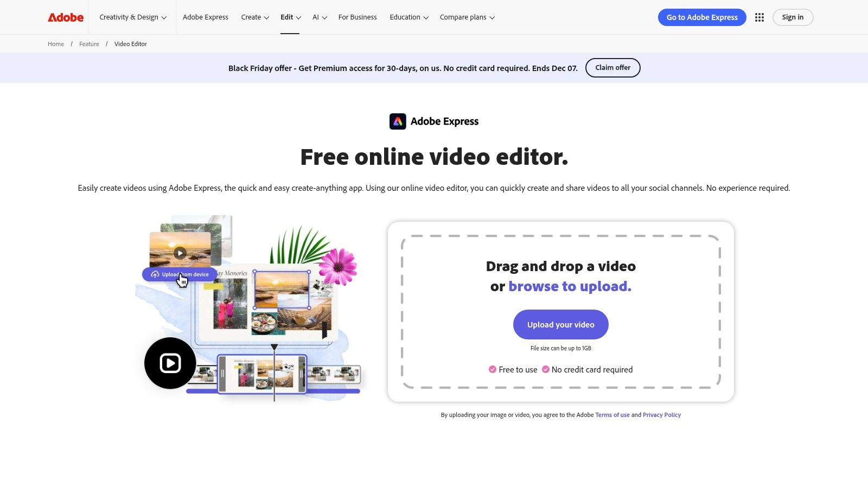This screenshot has height=488, width=868.
Task: Click the Adobe logo
Action: click(x=65, y=17)
